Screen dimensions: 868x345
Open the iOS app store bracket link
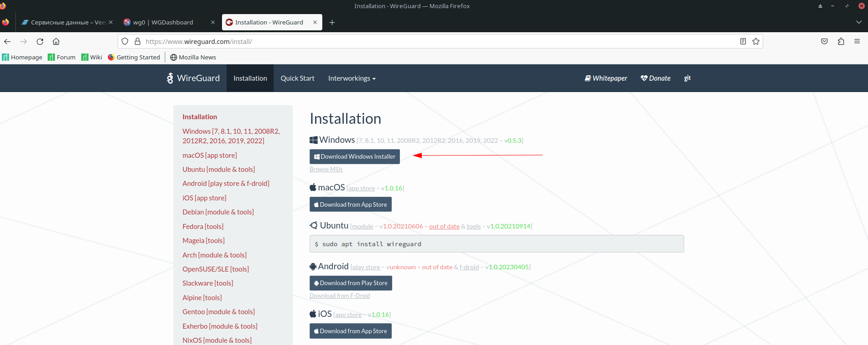point(349,315)
